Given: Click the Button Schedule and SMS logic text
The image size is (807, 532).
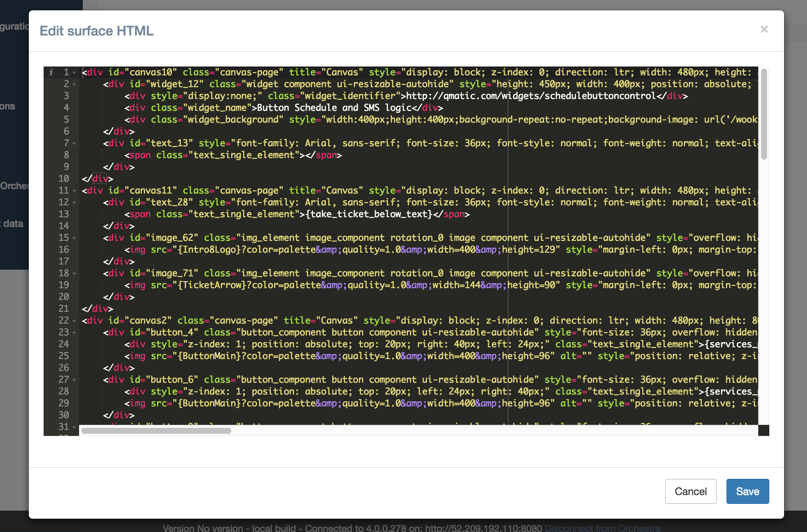Looking at the screenshot, I should (x=334, y=108).
